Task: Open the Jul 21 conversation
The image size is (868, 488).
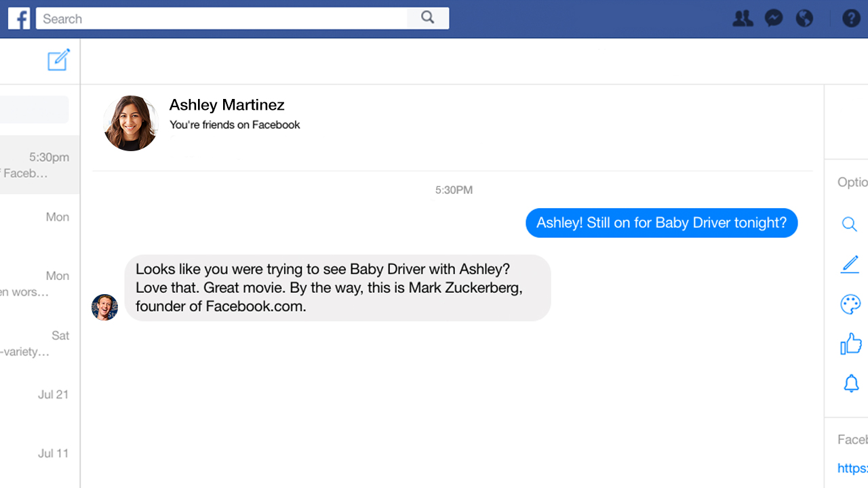Action: [39, 402]
